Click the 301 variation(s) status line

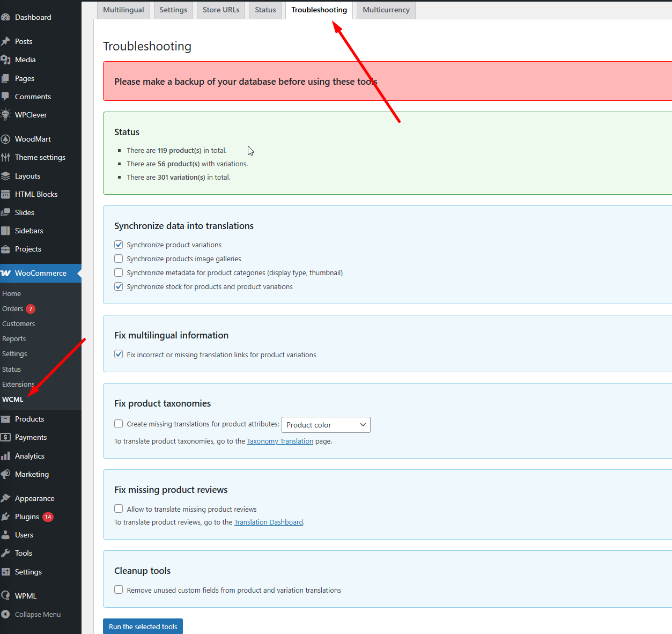179,177
